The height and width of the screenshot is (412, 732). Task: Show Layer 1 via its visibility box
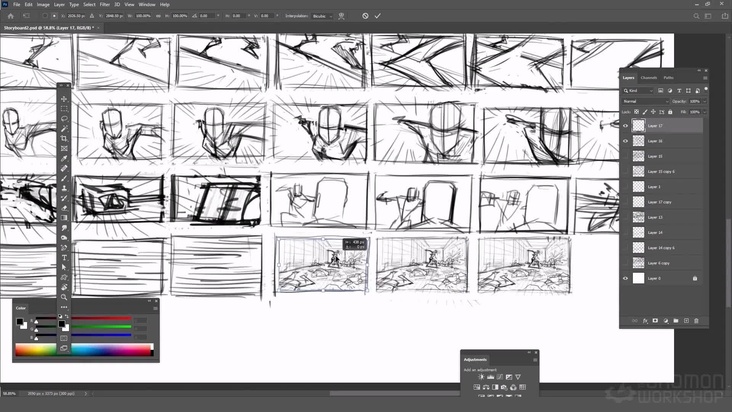(626, 187)
